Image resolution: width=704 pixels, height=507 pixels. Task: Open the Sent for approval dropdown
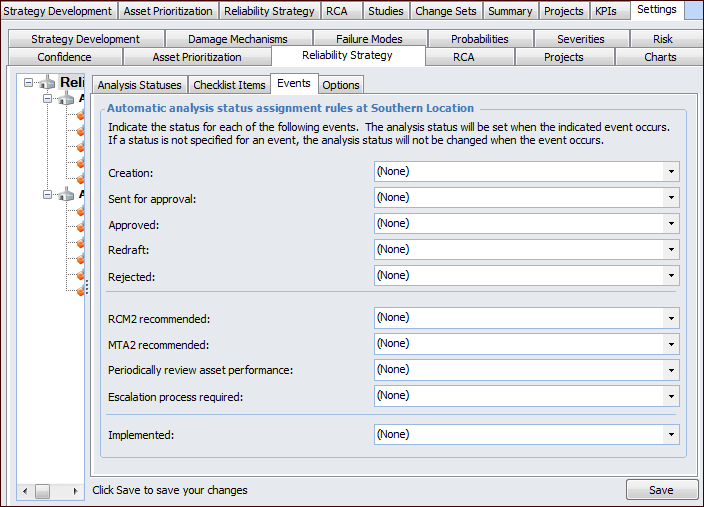671,198
